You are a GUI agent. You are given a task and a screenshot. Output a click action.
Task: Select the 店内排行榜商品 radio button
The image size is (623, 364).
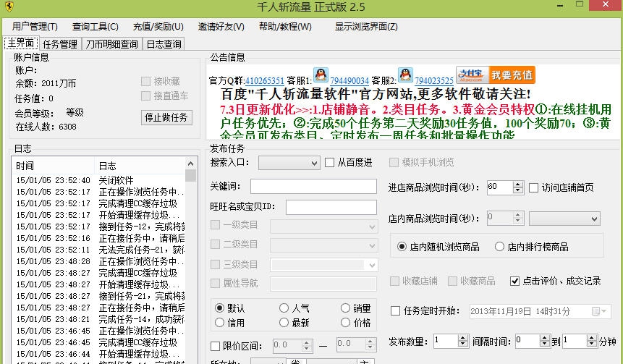coord(499,247)
